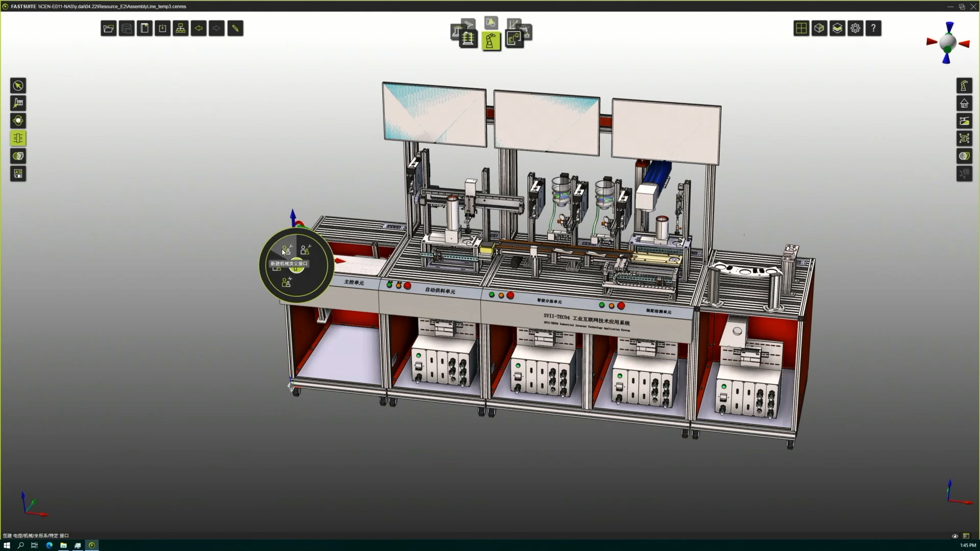Click the yellow back arrow button

coord(199,29)
